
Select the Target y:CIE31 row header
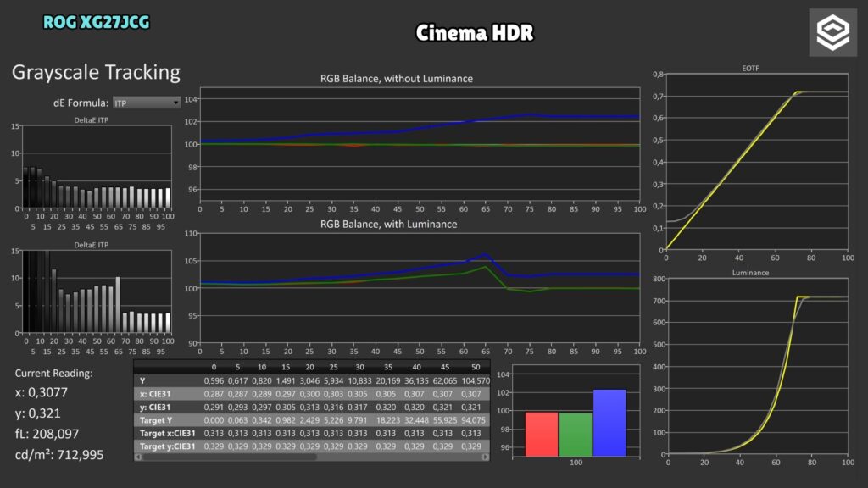[167, 446]
